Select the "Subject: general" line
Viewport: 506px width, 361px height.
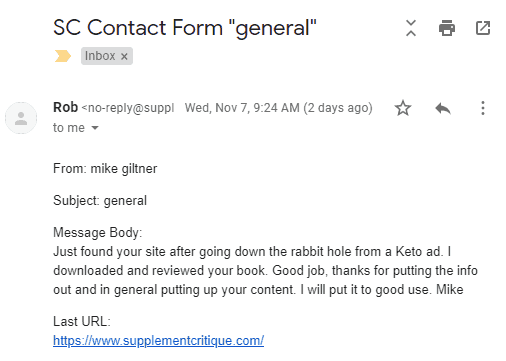pyautogui.click(x=100, y=201)
